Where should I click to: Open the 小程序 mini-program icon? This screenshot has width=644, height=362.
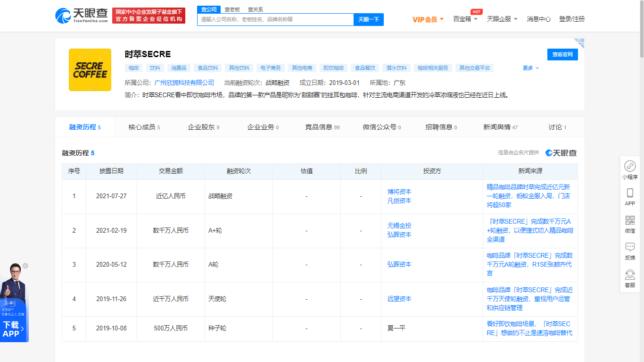tap(630, 166)
